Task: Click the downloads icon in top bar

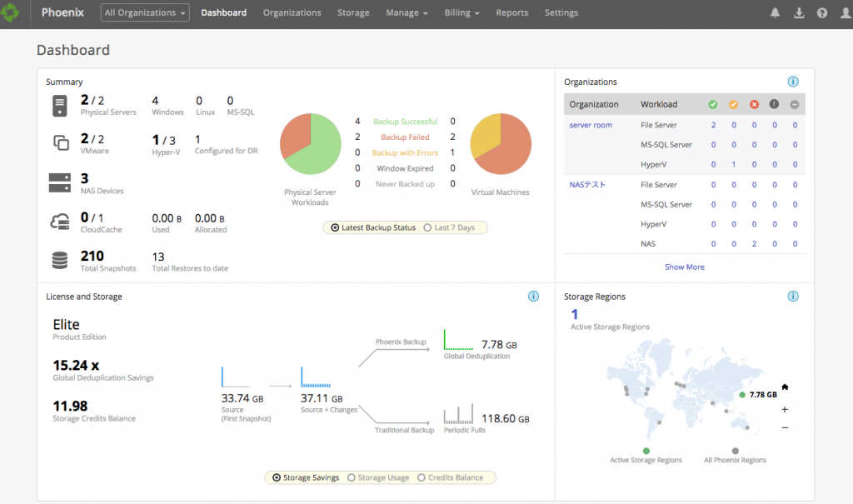Action: coord(799,12)
